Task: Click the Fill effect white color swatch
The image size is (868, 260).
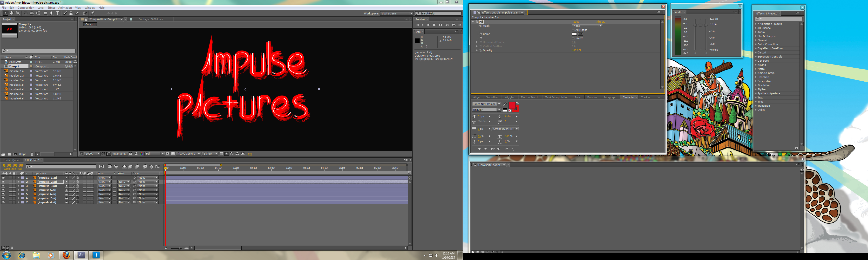Action: (x=575, y=34)
